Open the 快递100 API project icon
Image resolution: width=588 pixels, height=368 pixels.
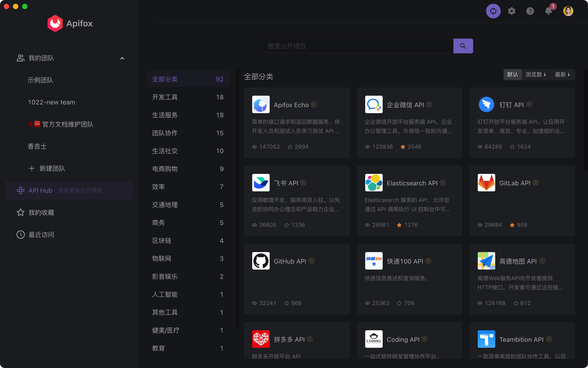click(x=374, y=261)
